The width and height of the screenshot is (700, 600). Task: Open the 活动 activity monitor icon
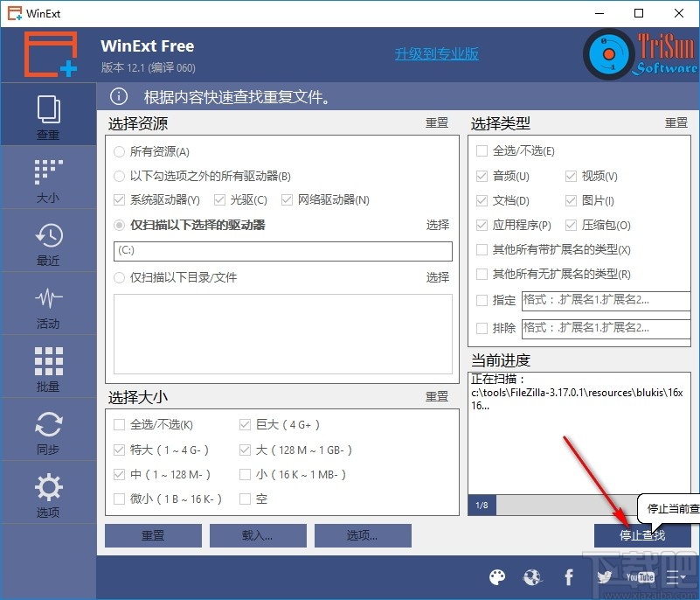[x=48, y=303]
